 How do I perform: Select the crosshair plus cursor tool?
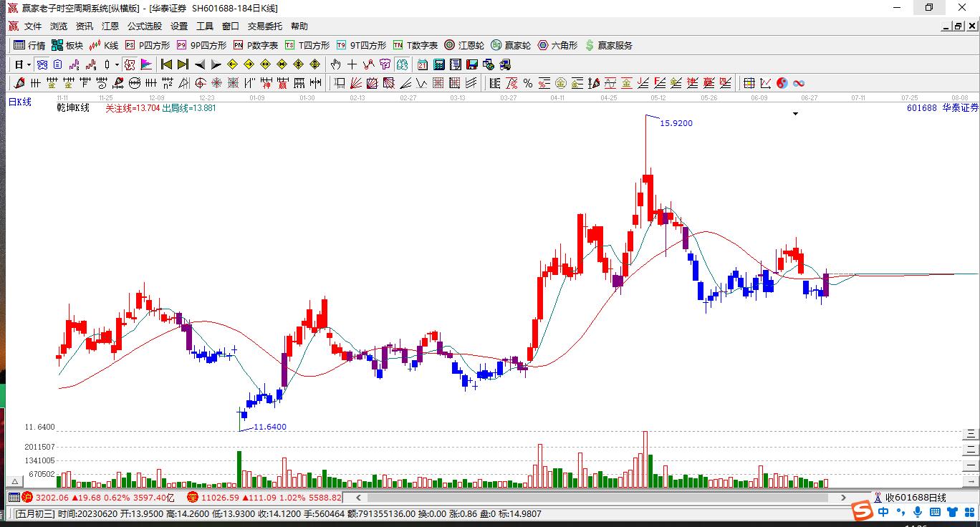click(352, 64)
